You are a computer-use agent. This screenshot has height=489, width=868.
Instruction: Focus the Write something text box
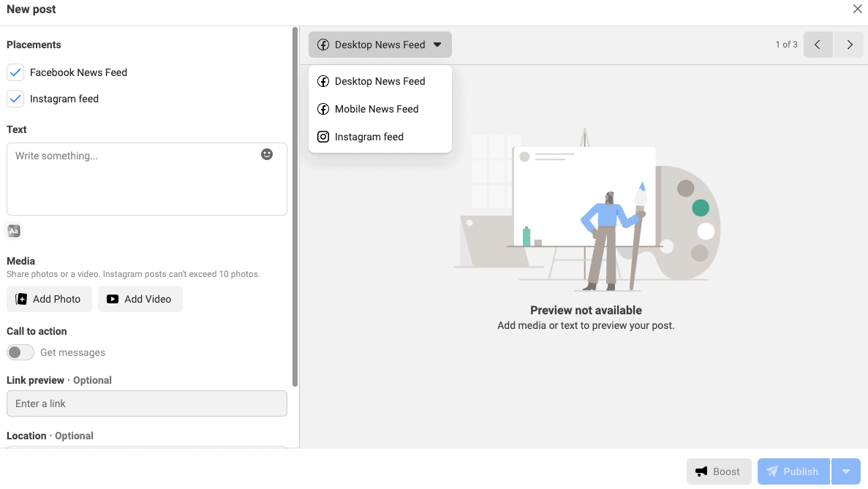pyautogui.click(x=147, y=179)
